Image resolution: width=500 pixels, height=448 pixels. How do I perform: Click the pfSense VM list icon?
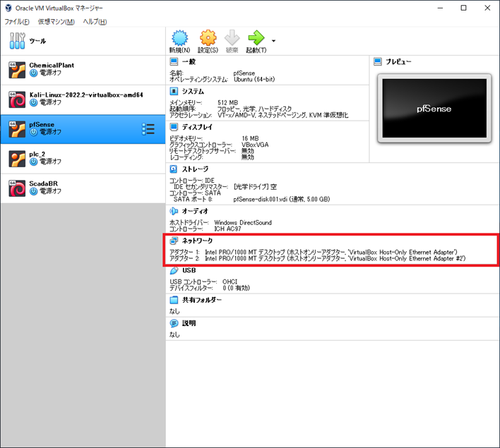[17, 129]
